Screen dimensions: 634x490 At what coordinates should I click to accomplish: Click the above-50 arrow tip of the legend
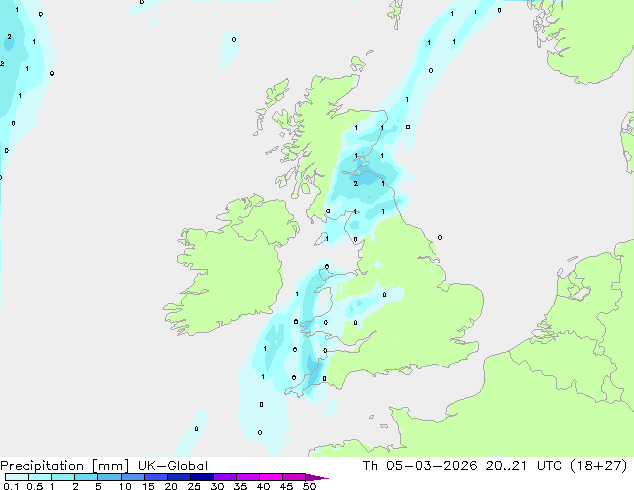317,478
